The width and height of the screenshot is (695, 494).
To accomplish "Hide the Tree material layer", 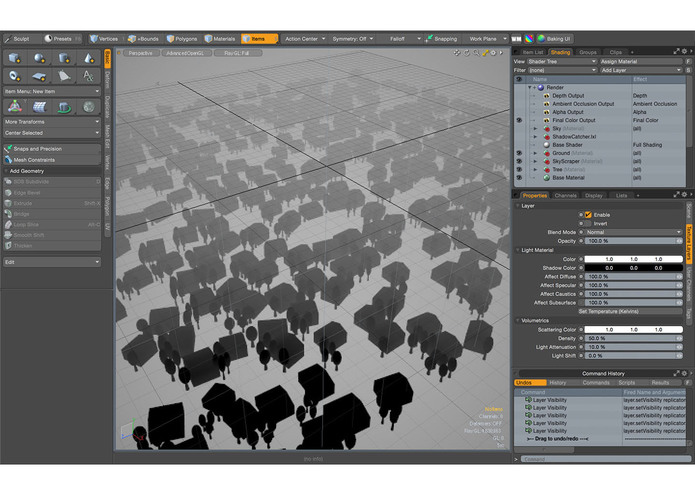I will point(519,170).
